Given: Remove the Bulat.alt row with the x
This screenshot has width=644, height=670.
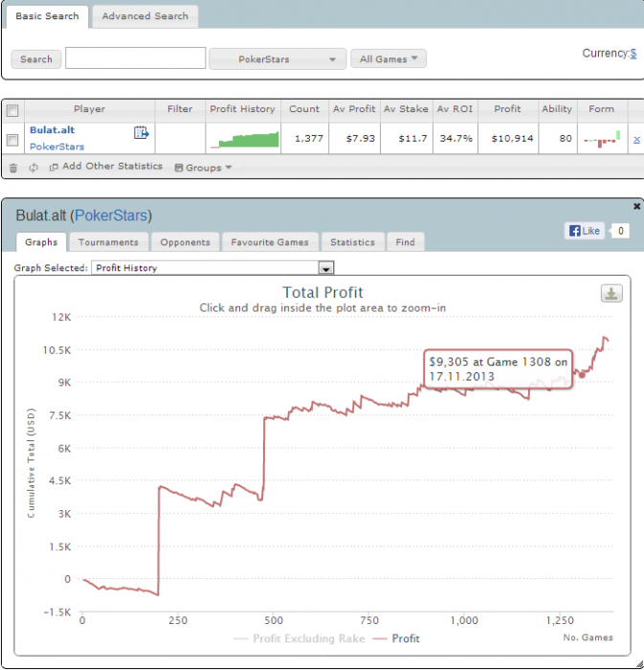Looking at the screenshot, I should point(636,140).
